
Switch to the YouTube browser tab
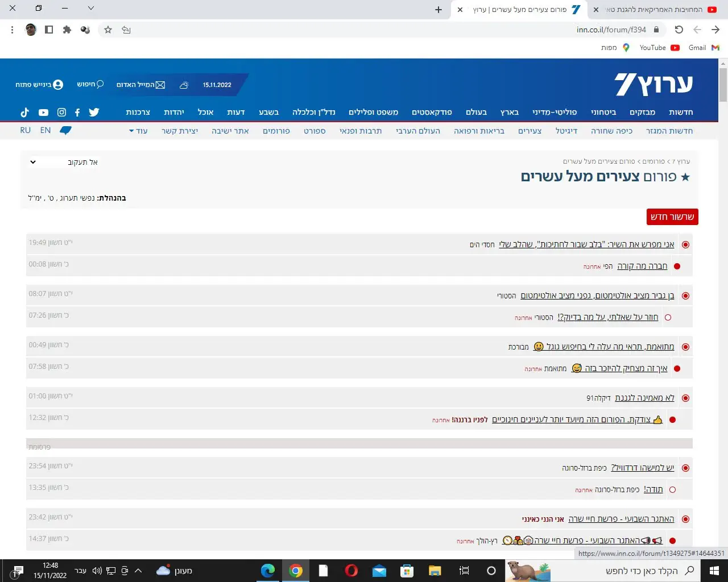click(x=654, y=10)
